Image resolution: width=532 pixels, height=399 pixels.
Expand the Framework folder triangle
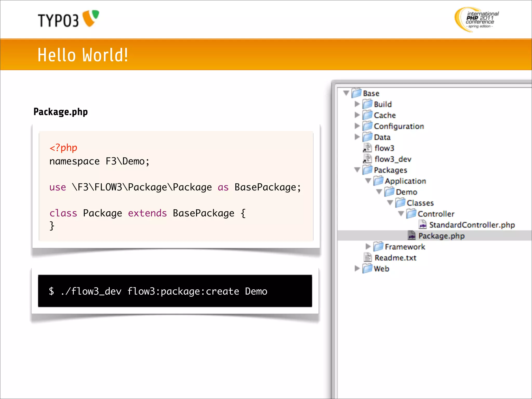[x=368, y=246]
